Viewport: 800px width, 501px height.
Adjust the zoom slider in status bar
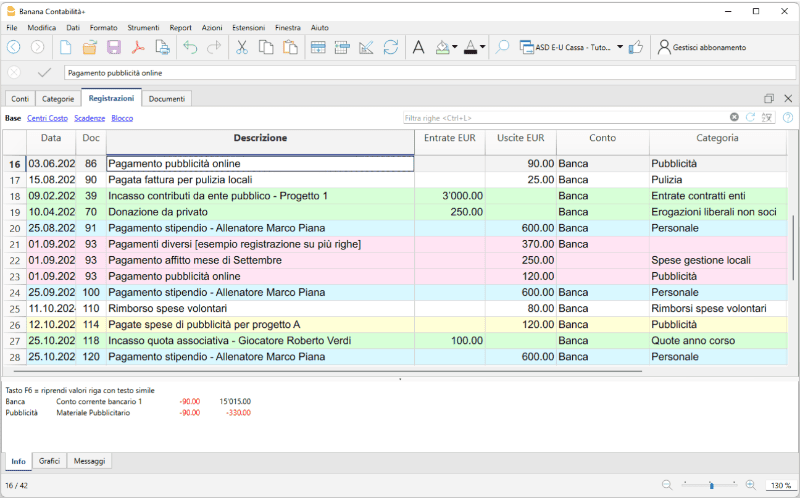click(711, 485)
